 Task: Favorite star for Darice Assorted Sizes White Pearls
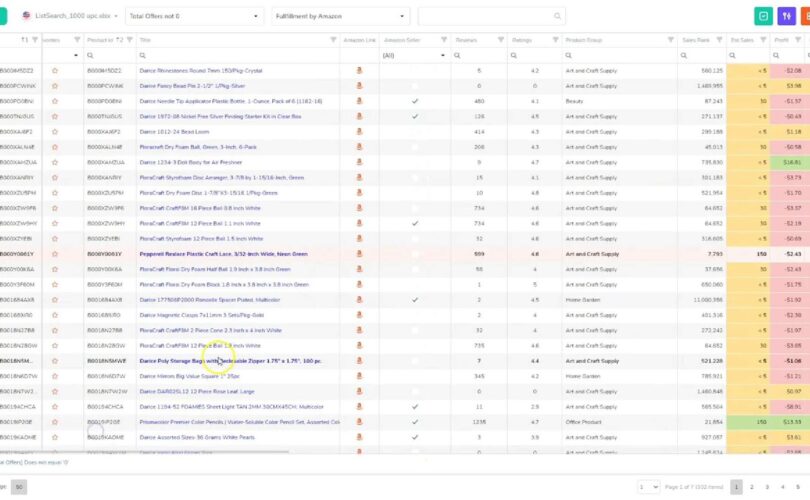coord(55,437)
